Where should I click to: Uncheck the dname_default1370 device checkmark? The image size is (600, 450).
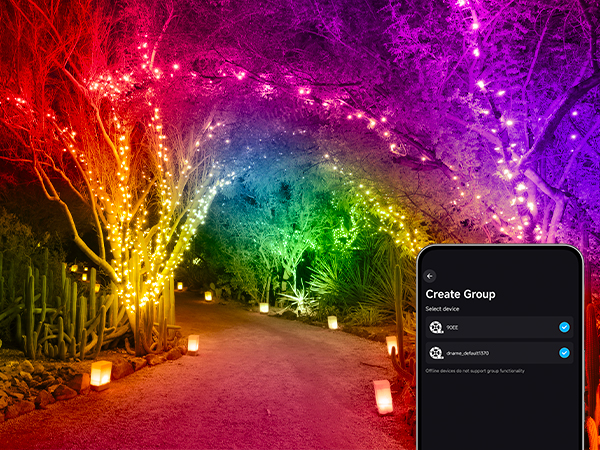[x=564, y=353]
